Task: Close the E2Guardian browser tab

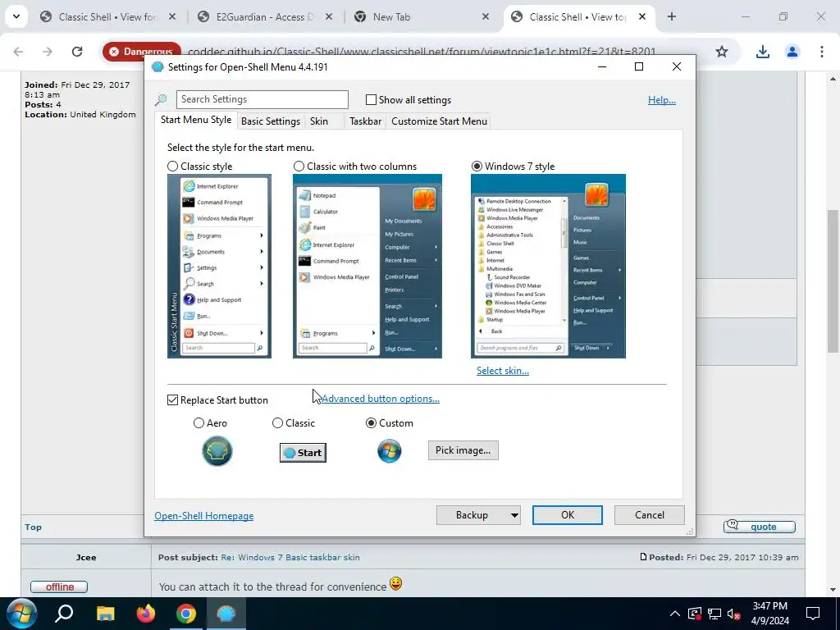Action: pyautogui.click(x=329, y=17)
